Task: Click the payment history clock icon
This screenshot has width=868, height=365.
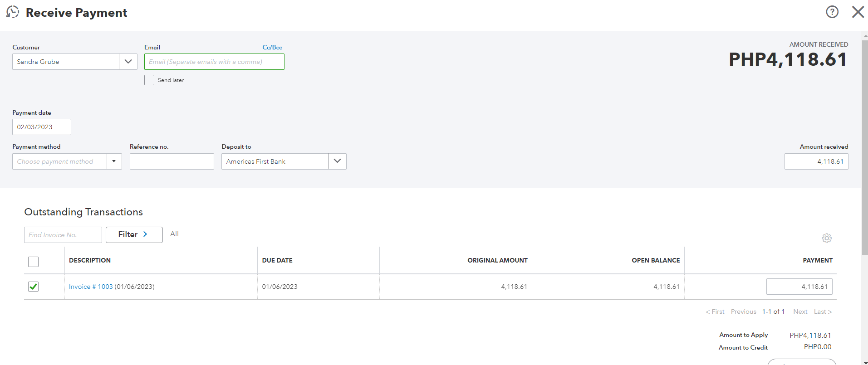Action: click(13, 12)
